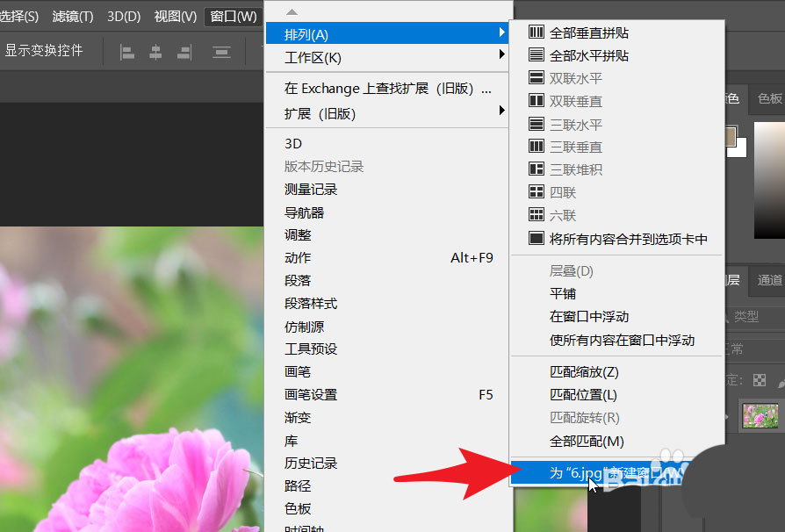Expand the 排列(A) submenu arrow
785x532 pixels.
pos(501,33)
